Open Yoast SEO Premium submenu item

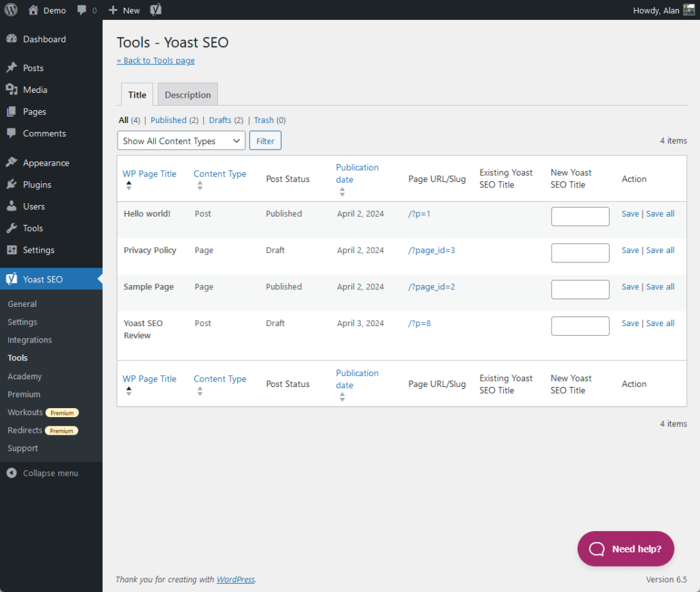24,394
